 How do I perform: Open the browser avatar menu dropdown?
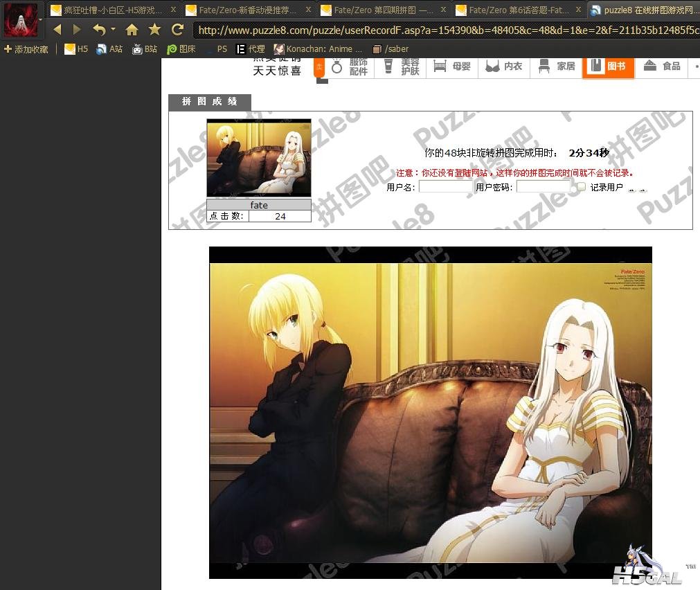pos(41,20)
